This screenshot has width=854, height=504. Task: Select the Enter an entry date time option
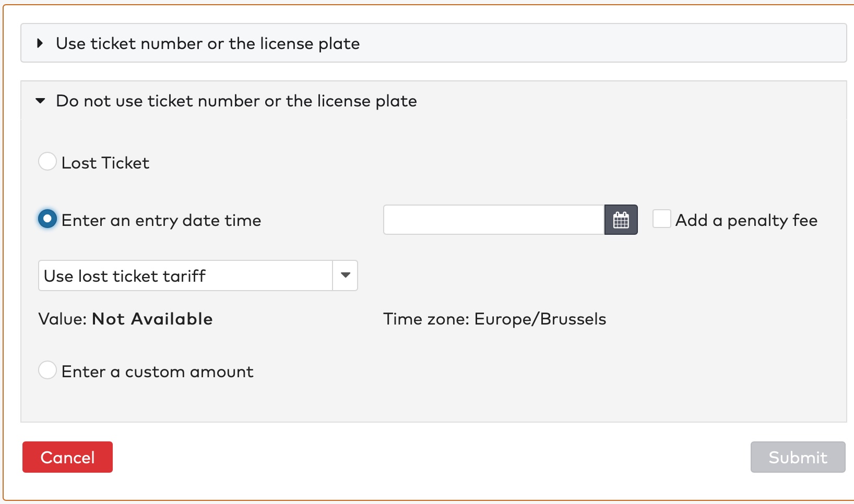(48, 219)
